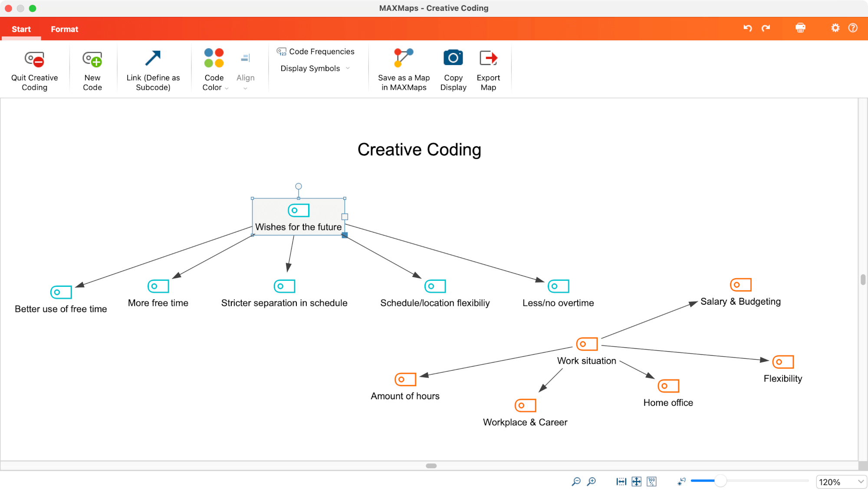This screenshot has height=493, width=868.
Task: Select the Better use of free time code icon
Action: [61, 292]
